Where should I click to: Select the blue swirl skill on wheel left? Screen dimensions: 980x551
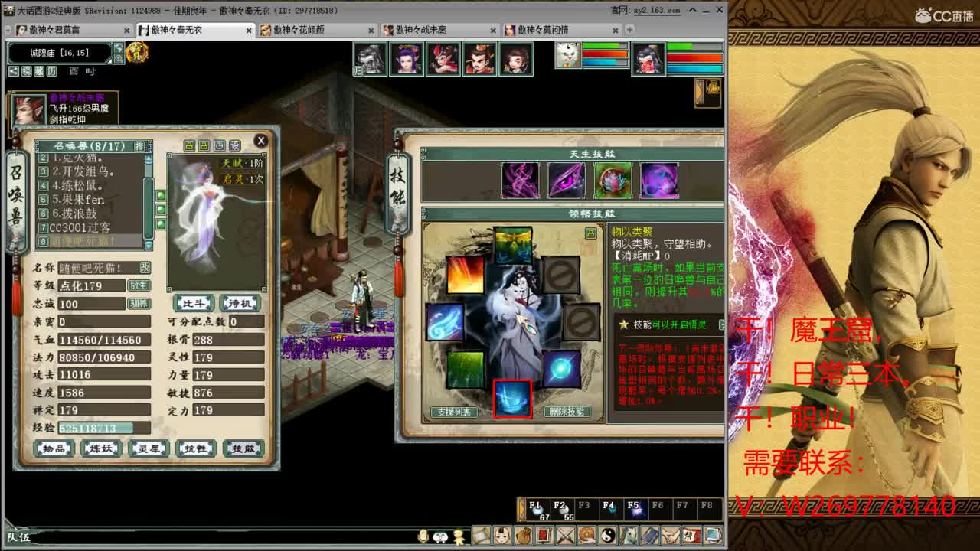pyautogui.click(x=445, y=321)
